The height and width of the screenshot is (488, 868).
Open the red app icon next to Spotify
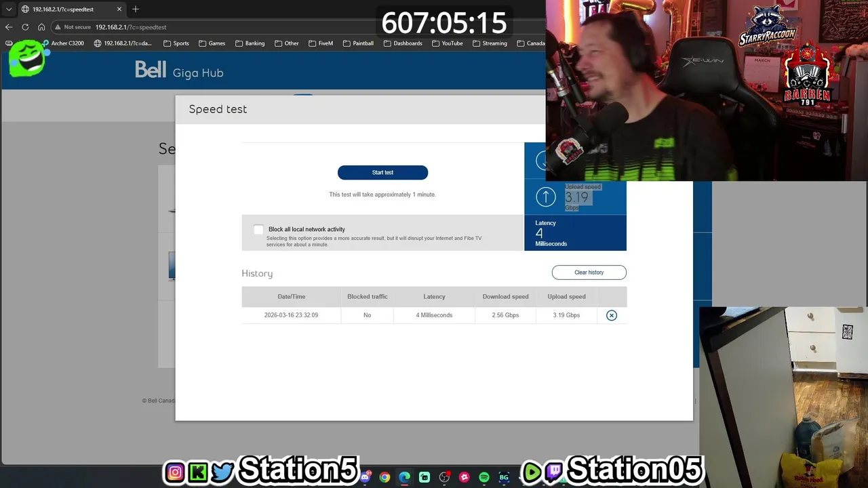pyautogui.click(x=465, y=477)
